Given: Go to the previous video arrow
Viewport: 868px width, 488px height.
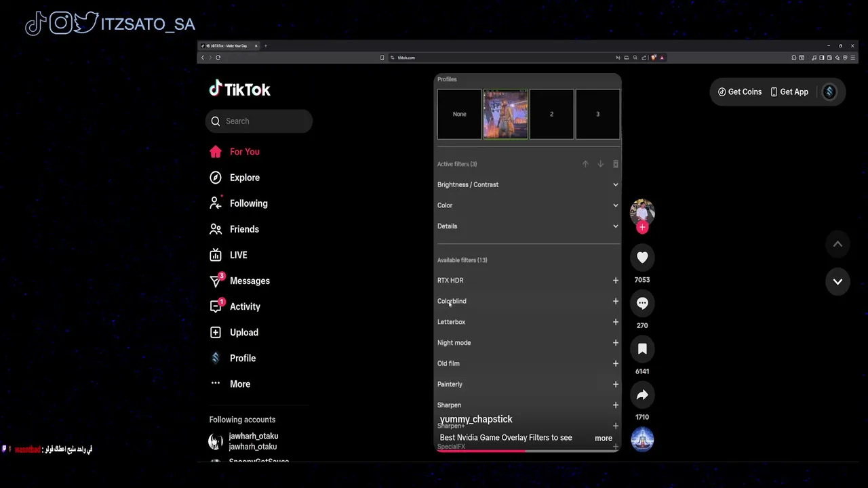Looking at the screenshot, I should pos(837,244).
